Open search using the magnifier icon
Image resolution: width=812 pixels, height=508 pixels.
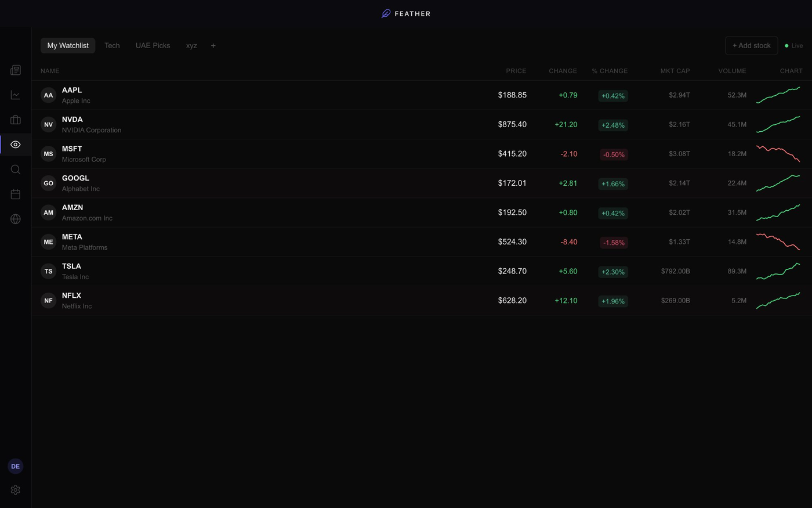click(15, 169)
